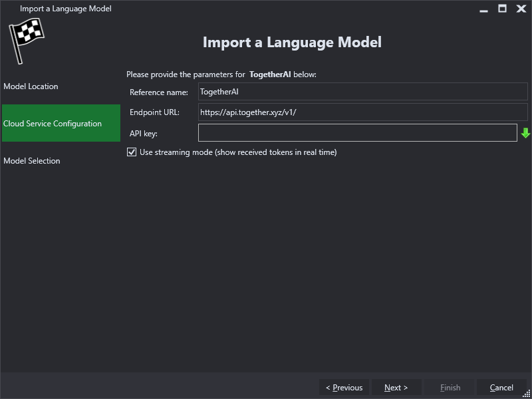Viewport: 532px width, 399px height.
Task: Click the streaming mode label text
Action: tap(238, 152)
